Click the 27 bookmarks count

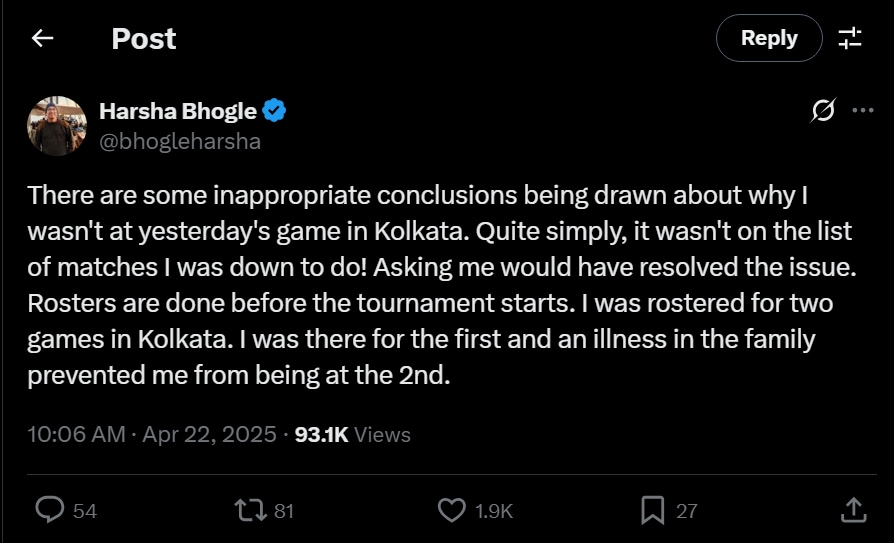(686, 511)
